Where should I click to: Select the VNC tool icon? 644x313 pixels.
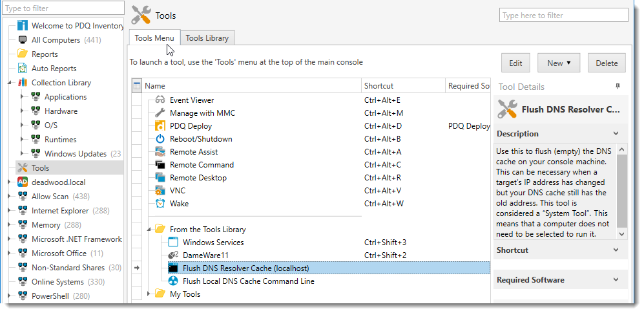click(x=160, y=191)
